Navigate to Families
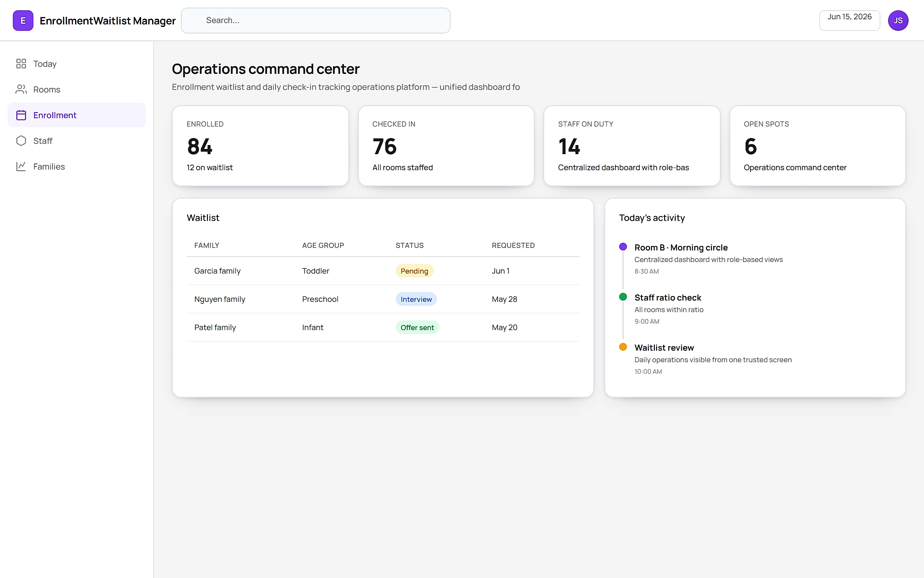Screen dimensions: 924x578 tap(77, 166)
